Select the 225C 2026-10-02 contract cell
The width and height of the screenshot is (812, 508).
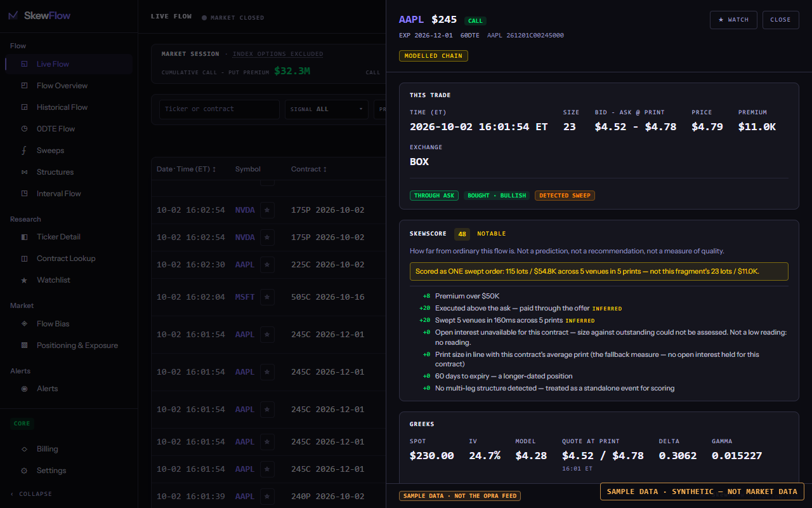tap(328, 265)
